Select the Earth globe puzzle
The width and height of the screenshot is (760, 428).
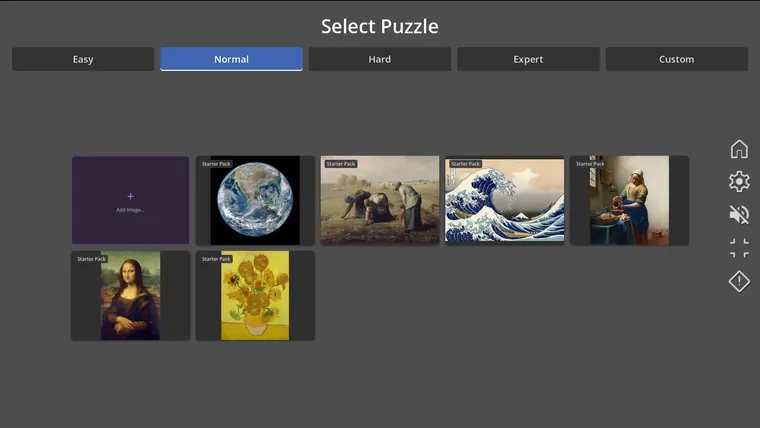click(255, 200)
